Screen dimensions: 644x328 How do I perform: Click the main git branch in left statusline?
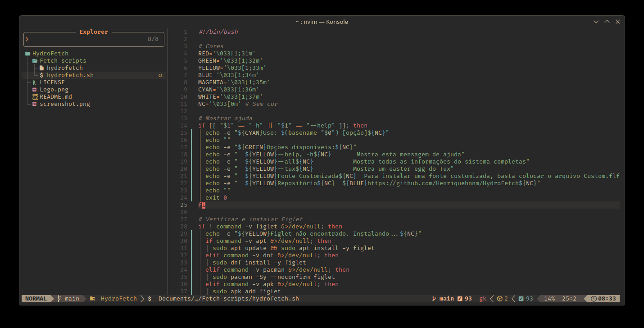[71, 299]
